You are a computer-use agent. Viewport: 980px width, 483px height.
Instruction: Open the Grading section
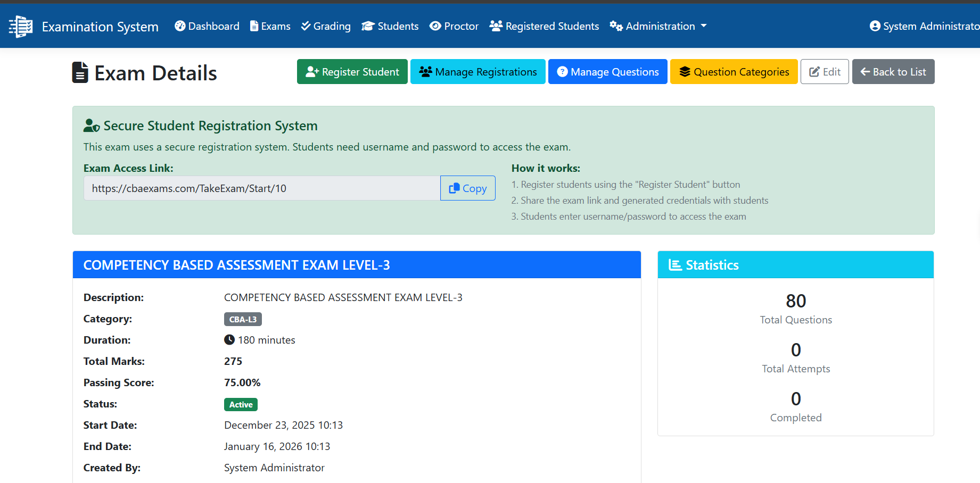(x=326, y=26)
